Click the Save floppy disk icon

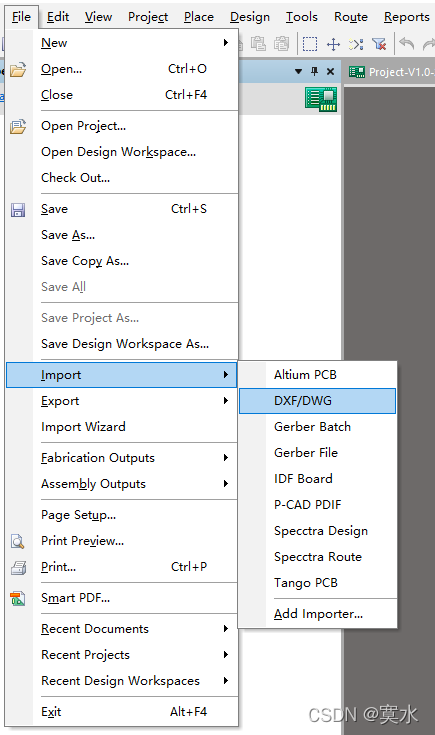pyautogui.click(x=18, y=210)
